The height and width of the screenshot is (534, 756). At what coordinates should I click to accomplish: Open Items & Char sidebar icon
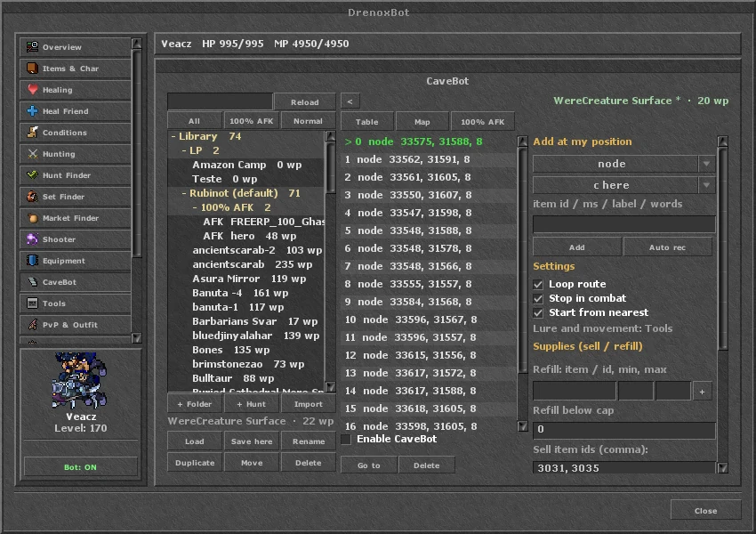click(32, 68)
